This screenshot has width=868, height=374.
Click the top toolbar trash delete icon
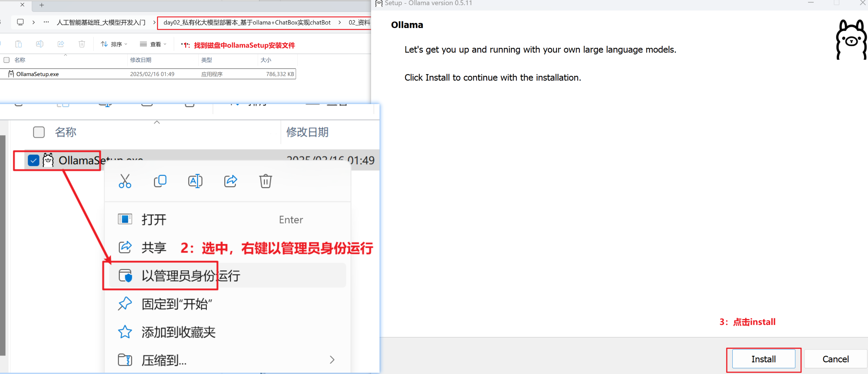82,44
